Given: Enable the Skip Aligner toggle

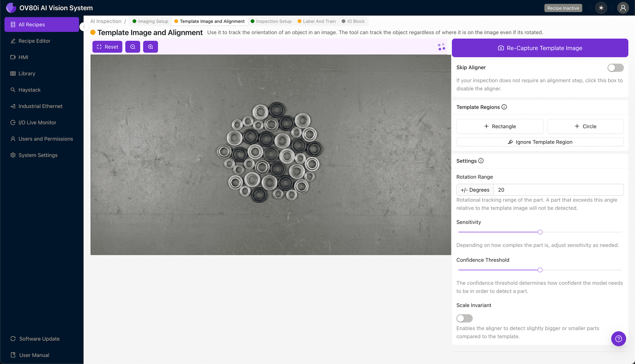Looking at the screenshot, I should coord(615,68).
